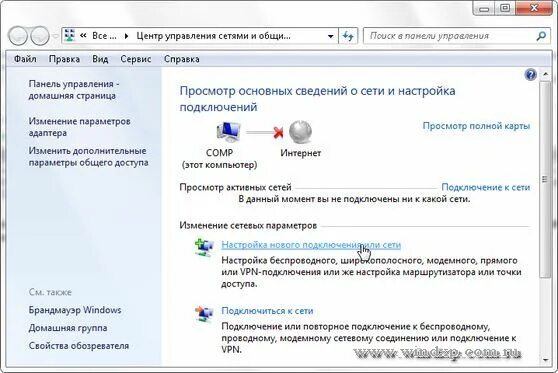Click the vertical scrollbar thumb
Viewport: 558px width, 373px height.
(545, 179)
